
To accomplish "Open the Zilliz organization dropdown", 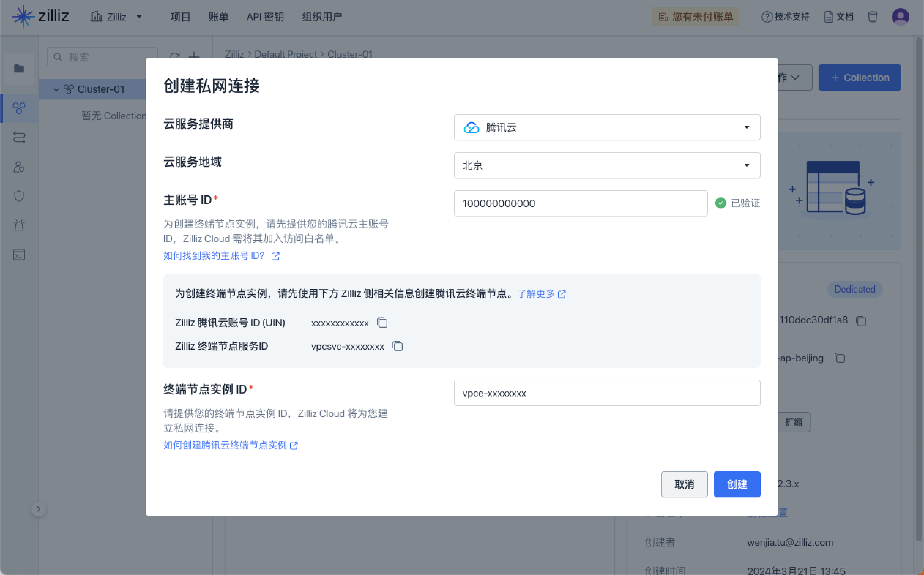I will coord(116,17).
